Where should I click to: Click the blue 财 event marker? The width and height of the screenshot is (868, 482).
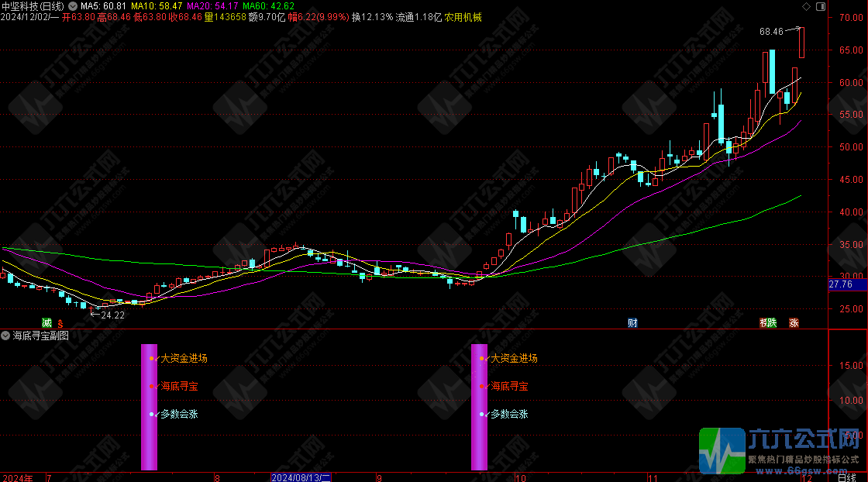[x=632, y=322]
